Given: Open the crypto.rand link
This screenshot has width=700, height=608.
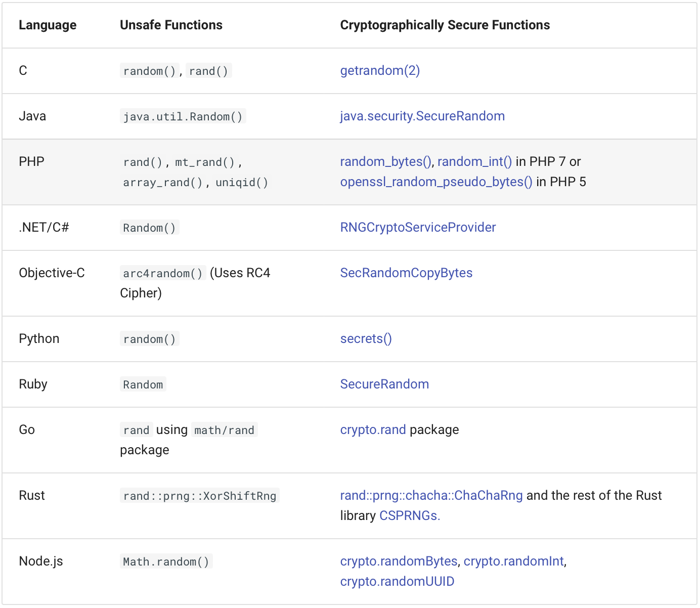Looking at the screenshot, I should pyautogui.click(x=373, y=430).
